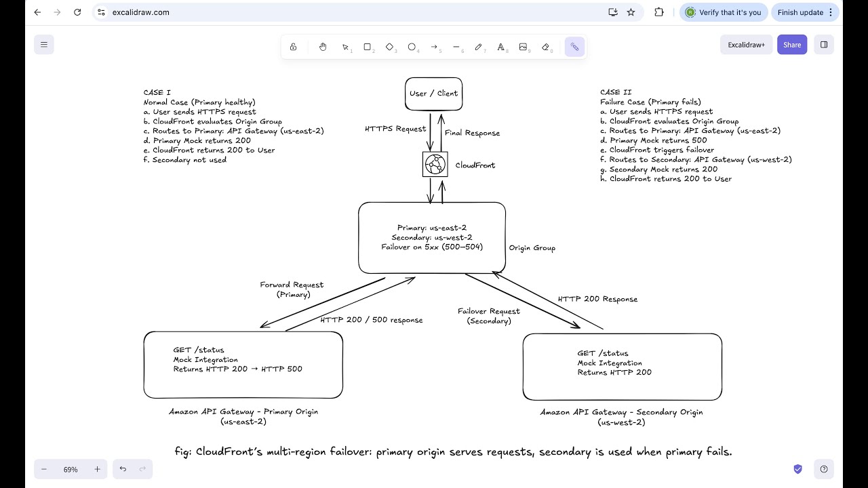Select the Insert image tool

click(523, 47)
